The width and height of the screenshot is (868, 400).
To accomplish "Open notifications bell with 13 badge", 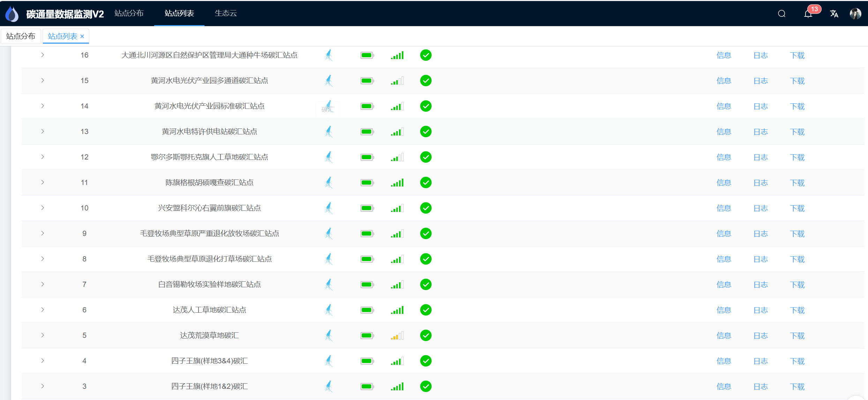I will point(808,14).
